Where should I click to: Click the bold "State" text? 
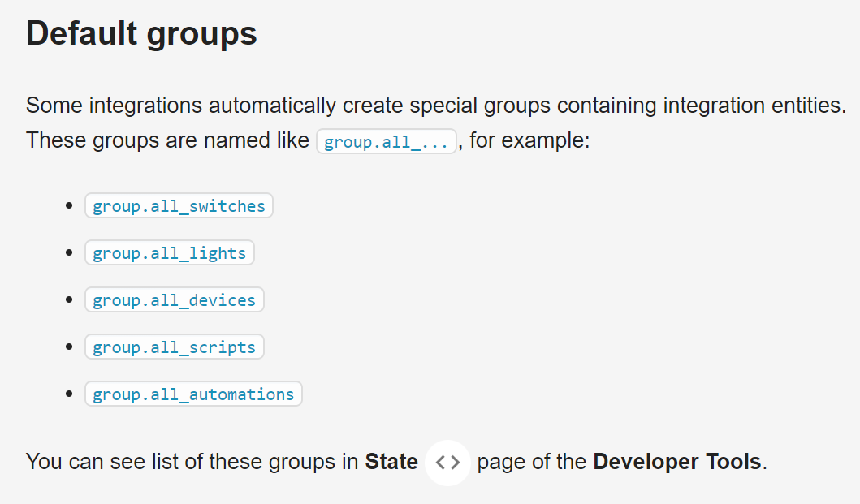click(391, 463)
